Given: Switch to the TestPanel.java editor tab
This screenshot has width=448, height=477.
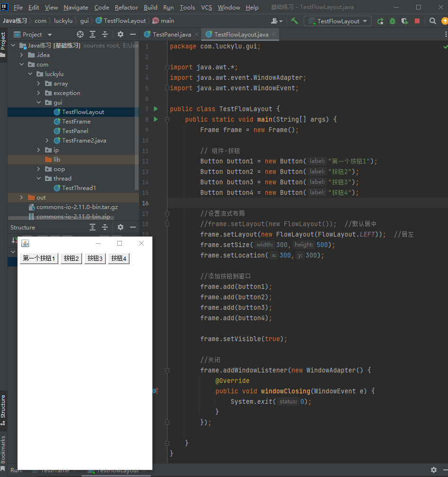Looking at the screenshot, I should coord(171,35).
